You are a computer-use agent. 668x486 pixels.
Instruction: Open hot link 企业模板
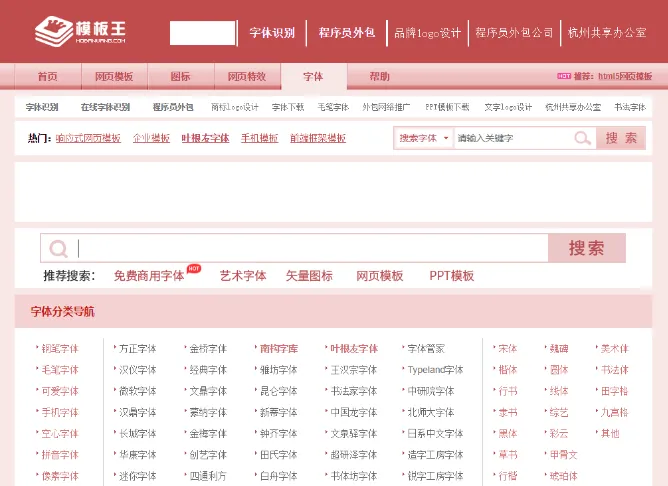(151, 138)
